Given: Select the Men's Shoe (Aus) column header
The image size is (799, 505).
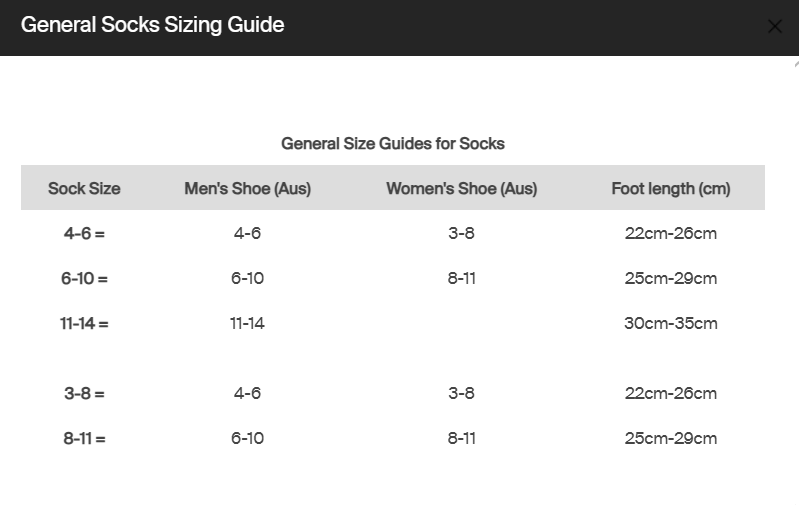Looking at the screenshot, I should pyautogui.click(x=247, y=188).
